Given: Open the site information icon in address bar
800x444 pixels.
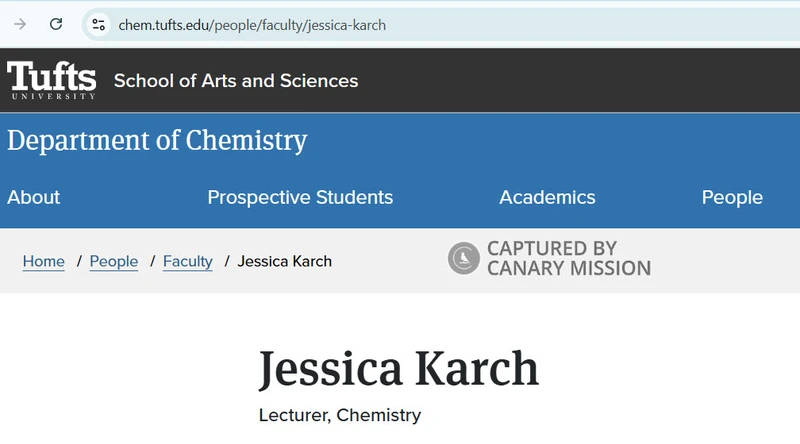Looking at the screenshot, I should (98, 24).
